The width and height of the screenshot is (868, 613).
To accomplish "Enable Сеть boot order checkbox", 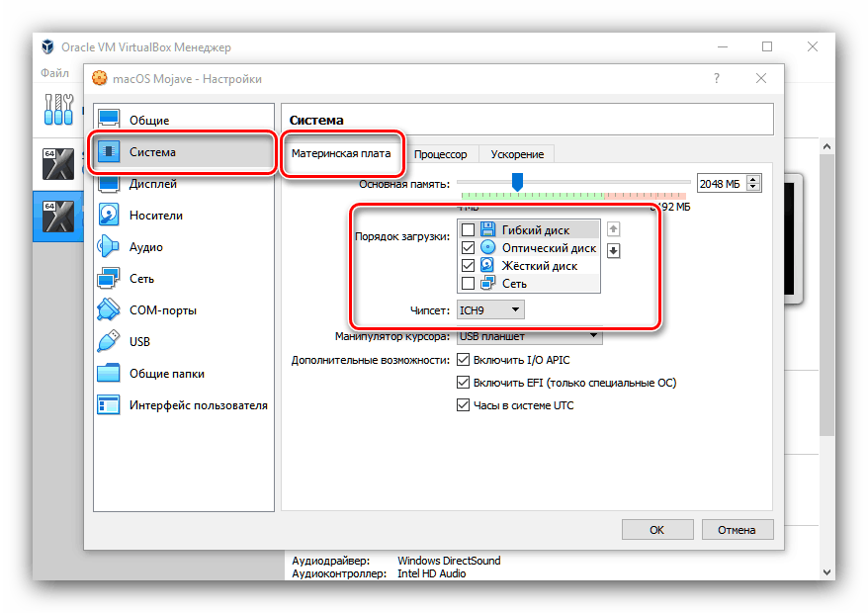I will click(x=468, y=283).
